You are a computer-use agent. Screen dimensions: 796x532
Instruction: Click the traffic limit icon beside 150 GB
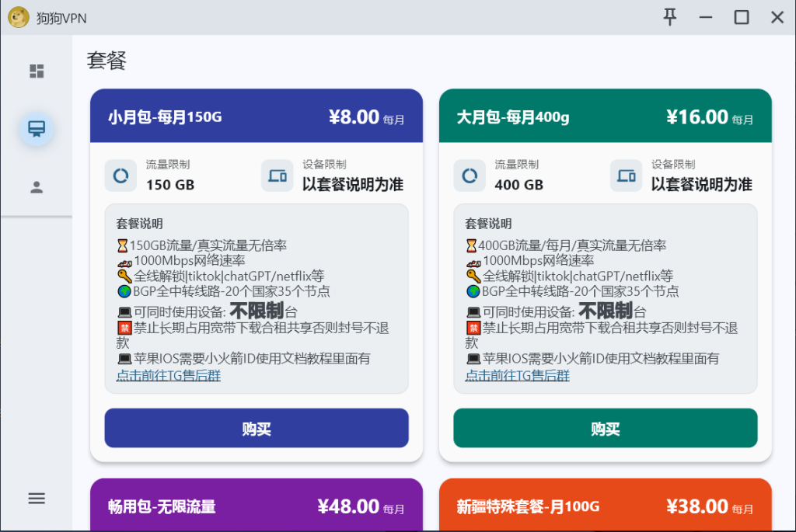120,176
